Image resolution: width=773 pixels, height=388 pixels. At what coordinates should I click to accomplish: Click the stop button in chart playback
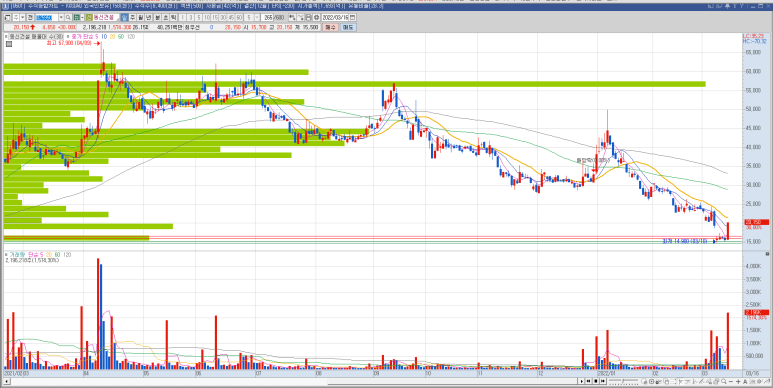coord(596,382)
